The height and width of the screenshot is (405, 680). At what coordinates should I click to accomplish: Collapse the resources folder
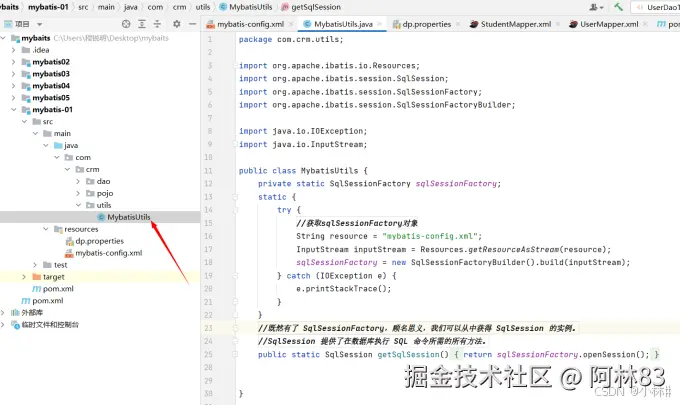[x=46, y=229]
